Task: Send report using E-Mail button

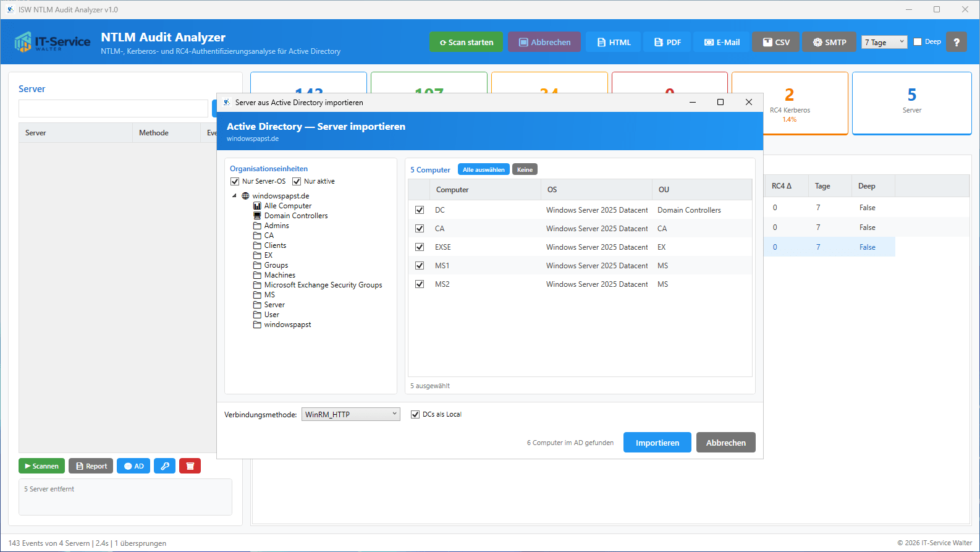Action: point(722,42)
